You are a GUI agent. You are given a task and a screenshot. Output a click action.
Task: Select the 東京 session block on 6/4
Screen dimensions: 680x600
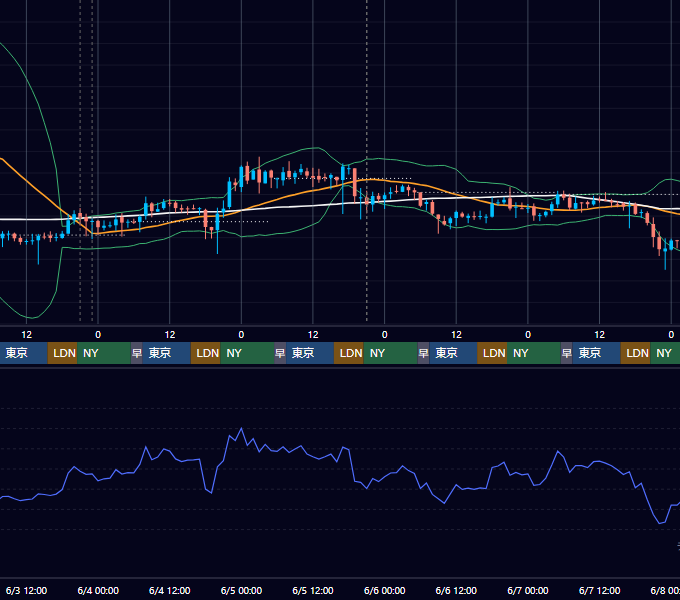click(x=167, y=353)
